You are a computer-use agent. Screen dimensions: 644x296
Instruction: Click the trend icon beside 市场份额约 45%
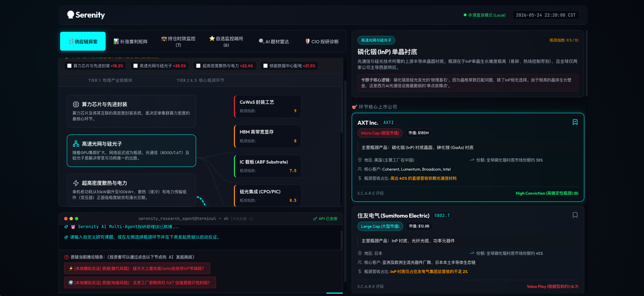472,253
